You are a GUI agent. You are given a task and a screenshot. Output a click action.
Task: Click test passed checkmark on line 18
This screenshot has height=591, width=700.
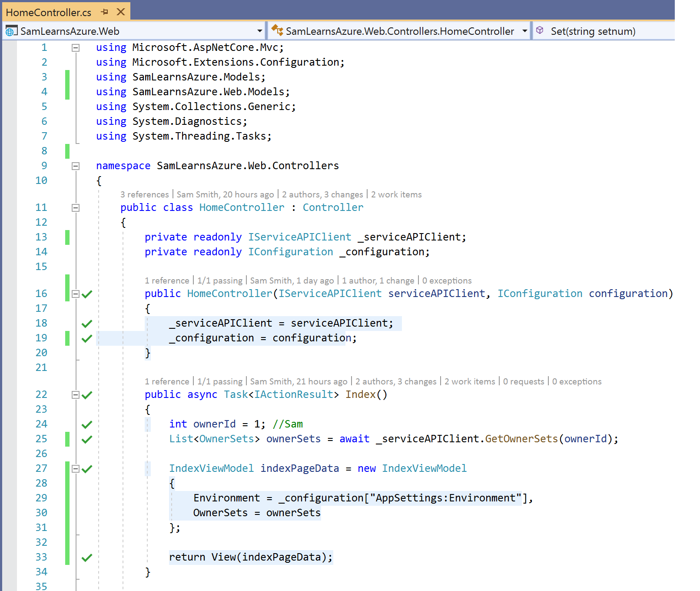(87, 324)
